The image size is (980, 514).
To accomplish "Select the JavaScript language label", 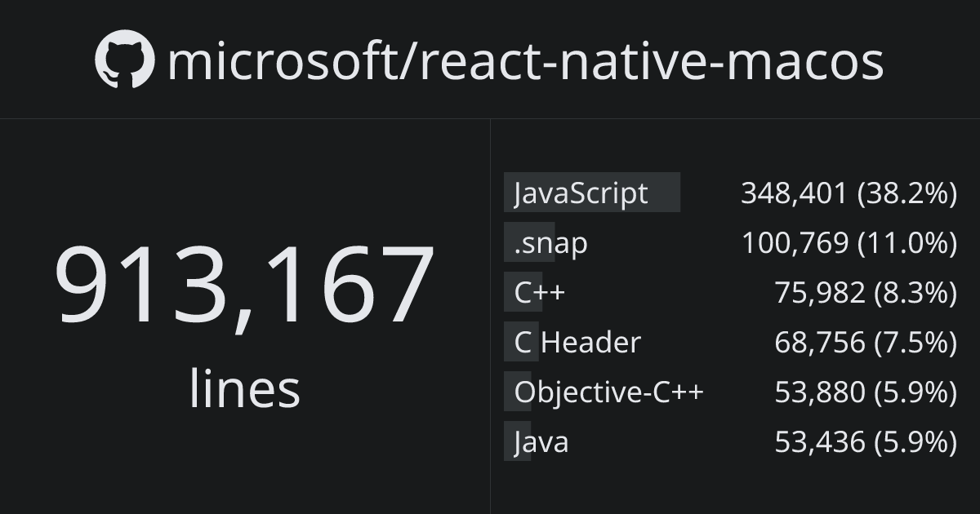I will click(x=581, y=193).
